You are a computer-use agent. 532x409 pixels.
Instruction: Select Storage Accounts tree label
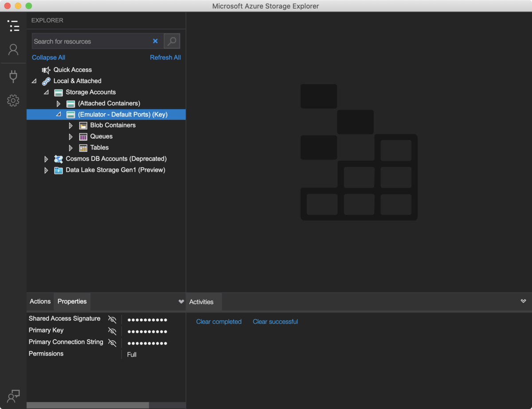(x=91, y=92)
